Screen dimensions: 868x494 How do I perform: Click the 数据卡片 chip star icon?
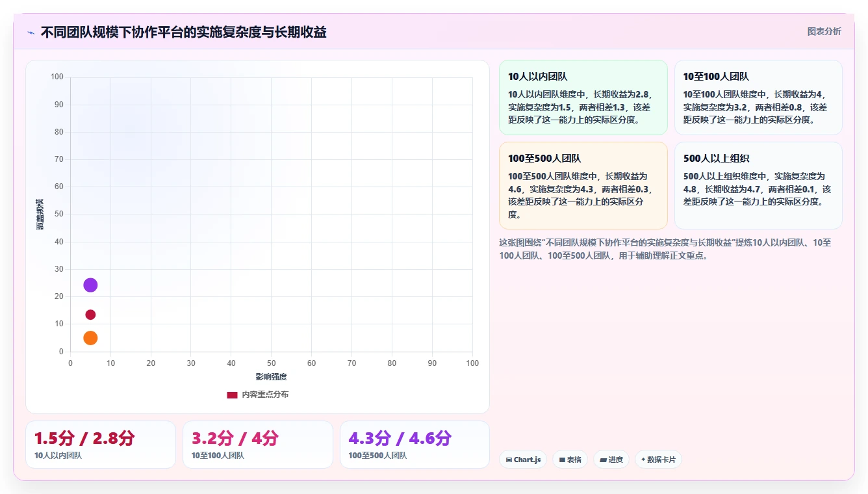click(x=643, y=460)
